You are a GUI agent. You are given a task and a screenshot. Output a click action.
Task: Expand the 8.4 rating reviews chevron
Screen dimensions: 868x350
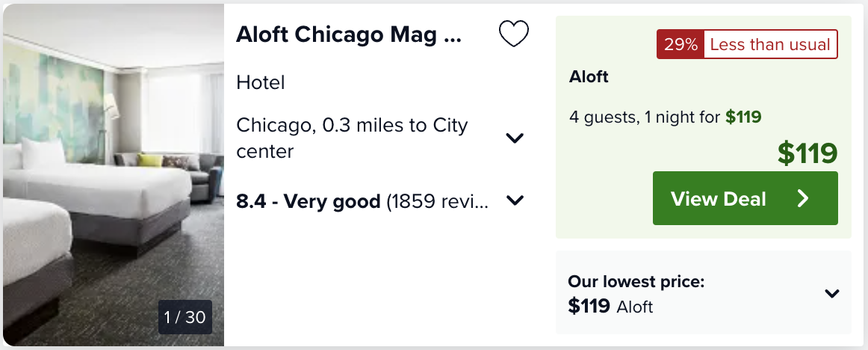pos(515,200)
